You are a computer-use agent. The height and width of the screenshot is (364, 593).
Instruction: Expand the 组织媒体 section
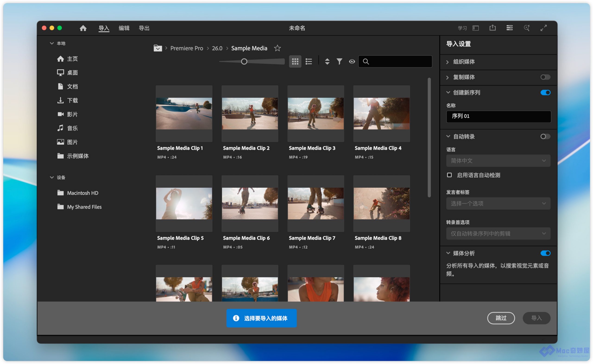[464, 62]
